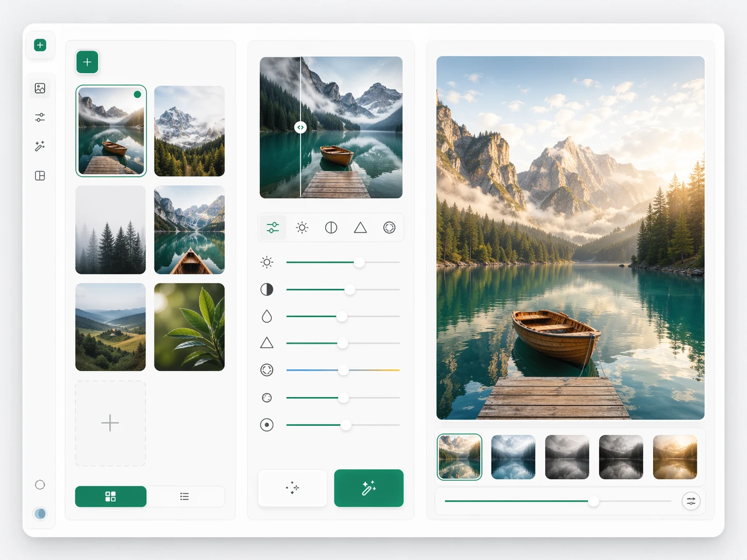Click the circle outline icon in the sidebar

(x=40, y=485)
